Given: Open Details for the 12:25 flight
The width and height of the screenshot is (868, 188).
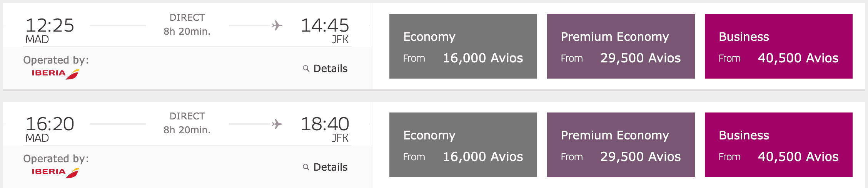Looking at the screenshot, I should pyautogui.click(x=330, y=69).
